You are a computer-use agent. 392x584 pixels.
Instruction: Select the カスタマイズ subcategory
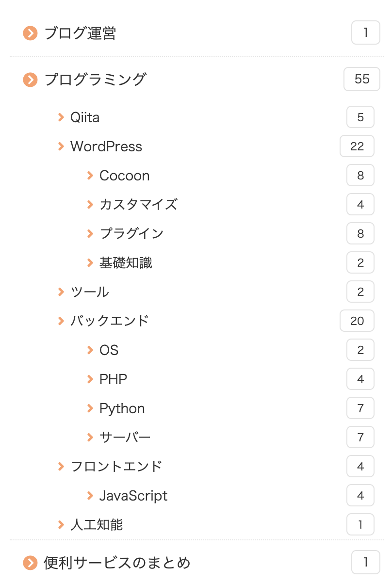click(138, 204)
